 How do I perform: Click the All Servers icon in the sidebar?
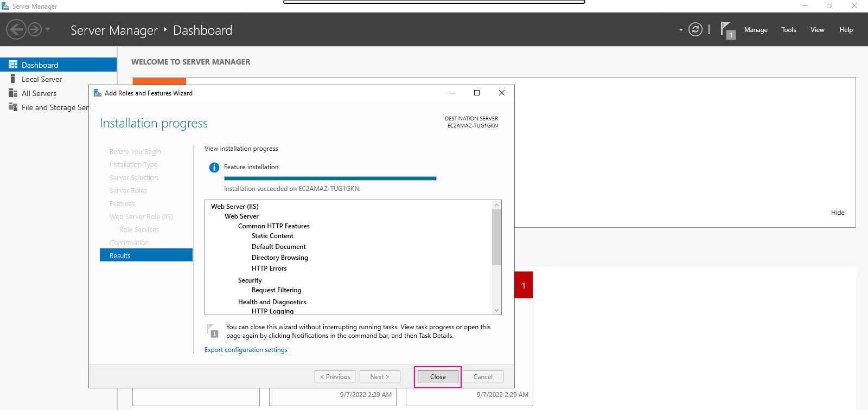click(x=13, y=93)
